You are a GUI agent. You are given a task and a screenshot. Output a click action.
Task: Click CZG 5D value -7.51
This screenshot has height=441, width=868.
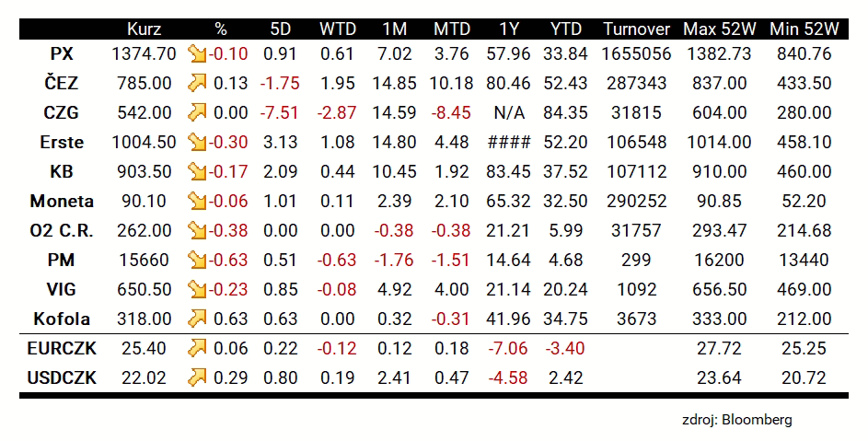tap(280, 112)
